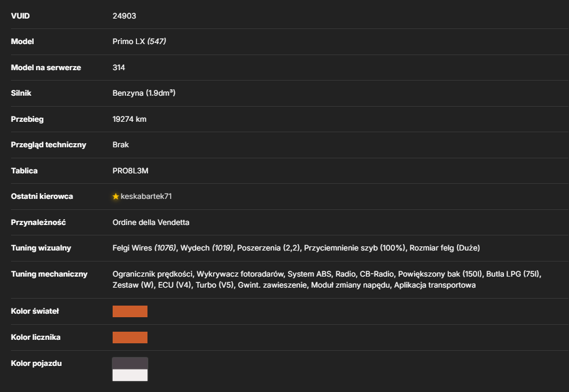The width and height of the screenshot is (569, 392).
Task: Click the Kolor licznika label
Action: tap(35, 337)
